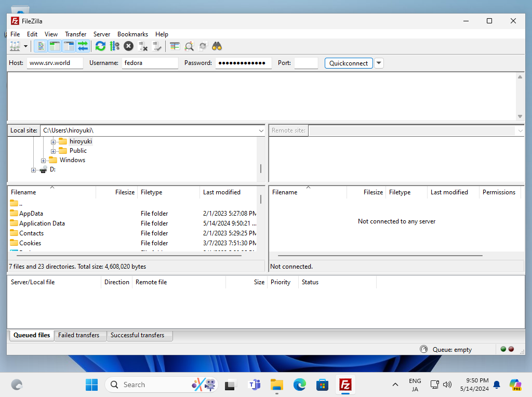Select the Public folder in tree
The height and width of the screenshot is (397, 532).
[78, 151]
